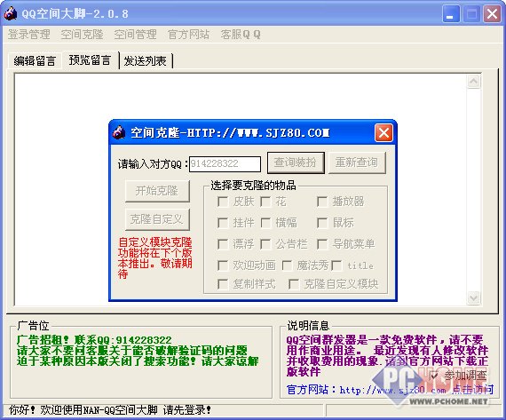Toggle the title checkbox
The image size is (506, 420).
point(336,265)
